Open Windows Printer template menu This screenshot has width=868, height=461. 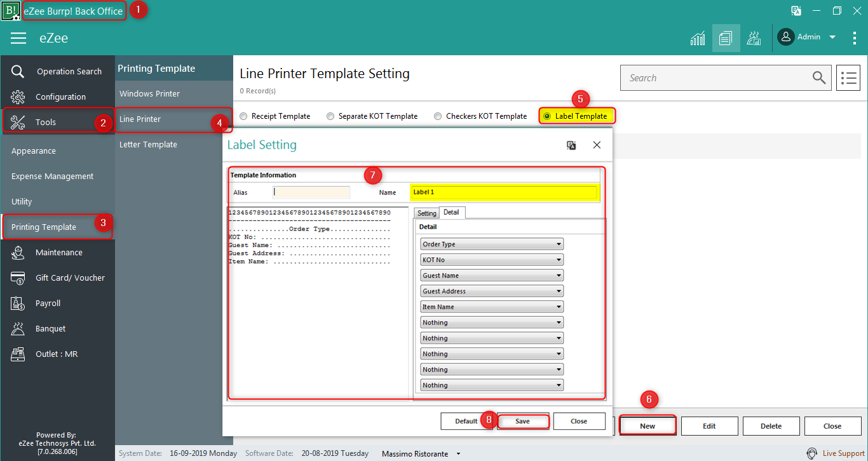(149, 93)
